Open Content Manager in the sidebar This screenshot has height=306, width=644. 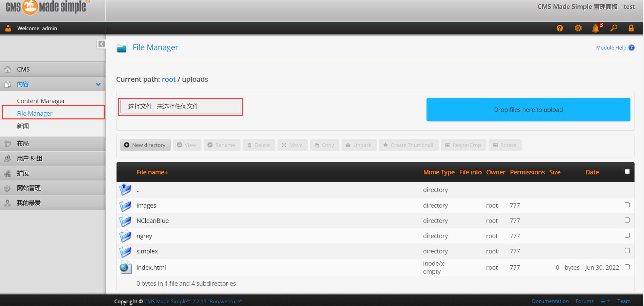coord(41,101)
